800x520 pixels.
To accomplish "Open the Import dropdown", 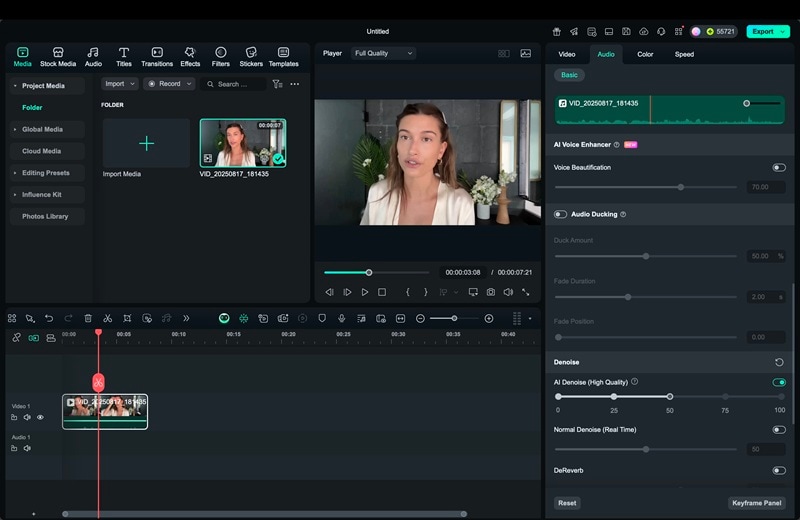I will 119,84.
